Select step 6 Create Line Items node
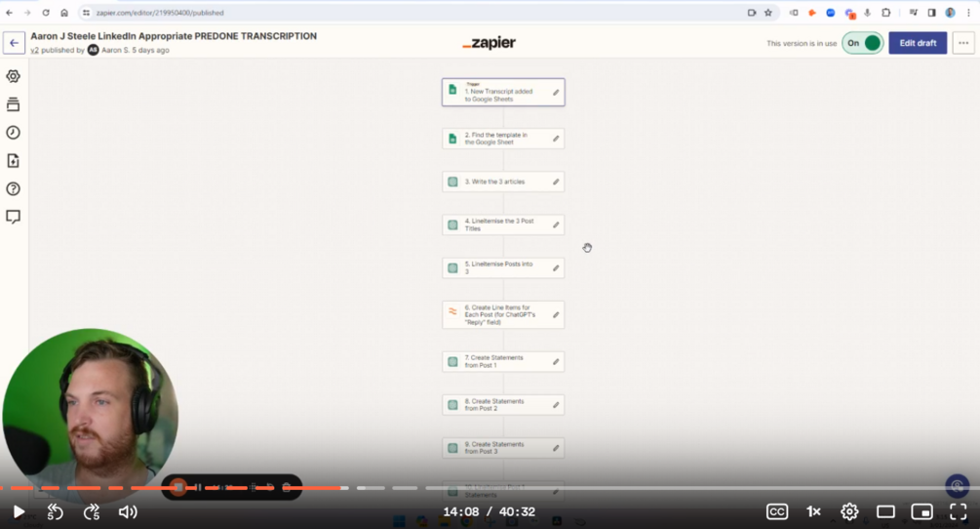The image size is (980, 529). pyautogui.click(x=503, y=314)
